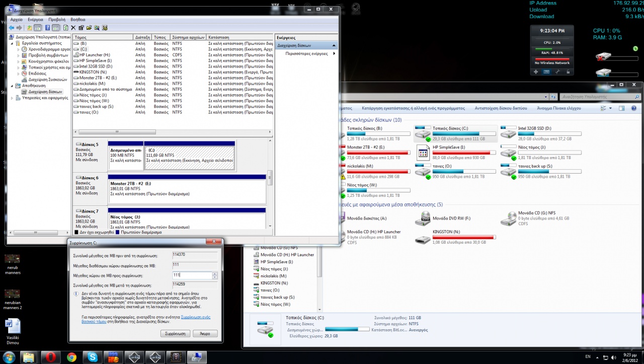The height and width of the screenshot is (364, 644).
Task: Click the blue Help icon in toolbar
Action: click(x=47, y=28)
